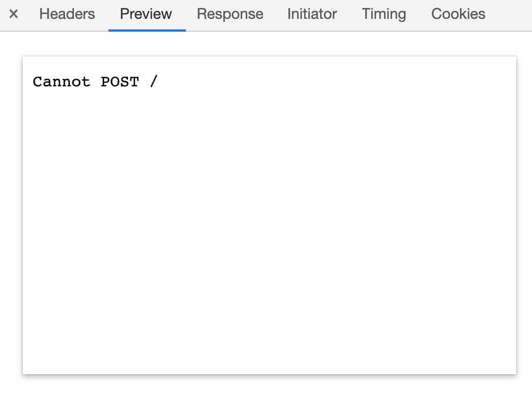
Task: Open the Response tab
Action: click(x=230, y=14)
